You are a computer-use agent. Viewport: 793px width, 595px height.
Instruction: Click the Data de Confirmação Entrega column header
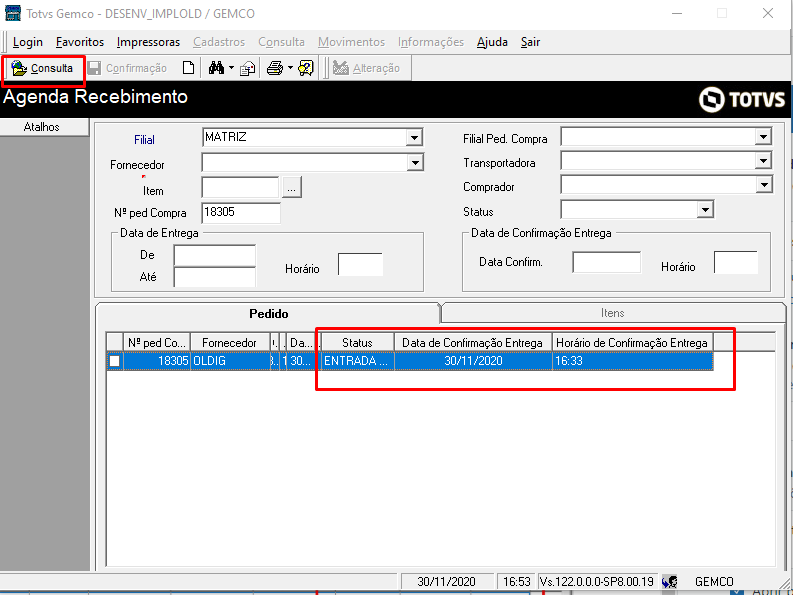[x=473, y=343]
